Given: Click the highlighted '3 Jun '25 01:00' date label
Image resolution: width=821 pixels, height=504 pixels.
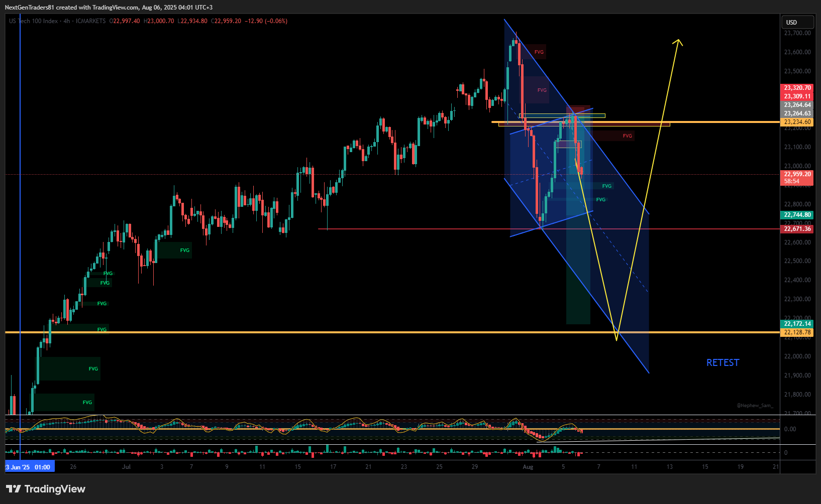Looking at the screenshot, I should point(30,467).
